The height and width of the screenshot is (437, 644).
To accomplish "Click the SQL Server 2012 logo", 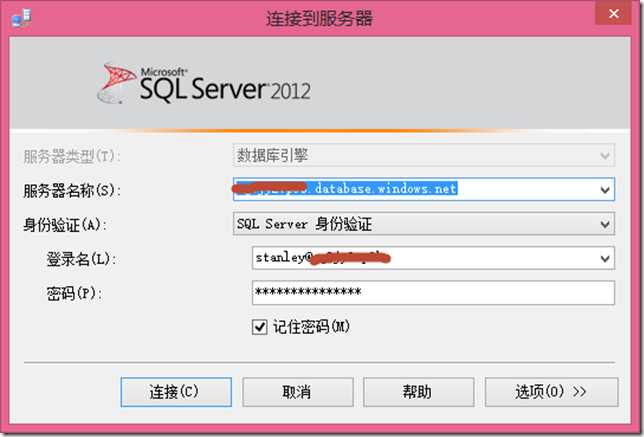I will click(204, 83).
